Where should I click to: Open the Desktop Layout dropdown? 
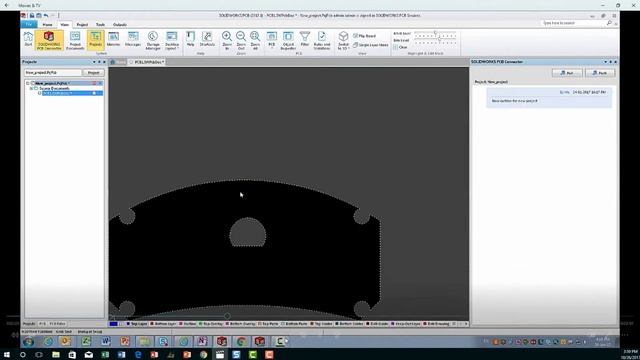coord(172,40)
